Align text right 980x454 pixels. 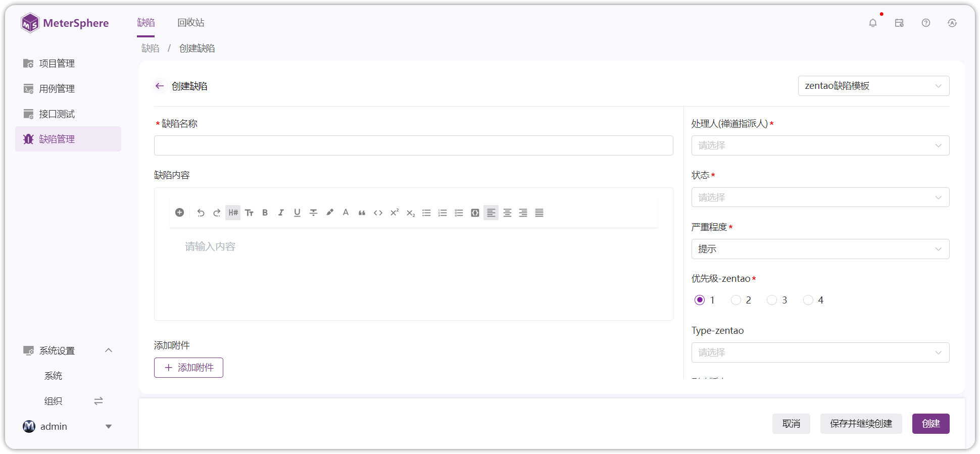point(523,213)
